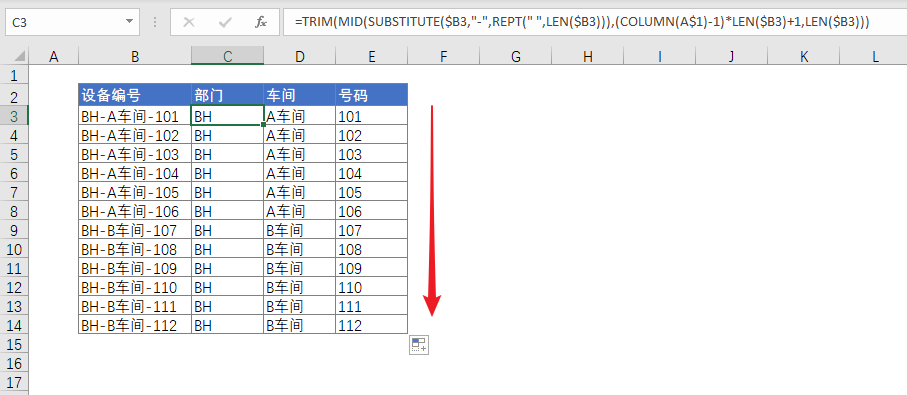
Task: Select cell with value 102
Action: point(371,135)
